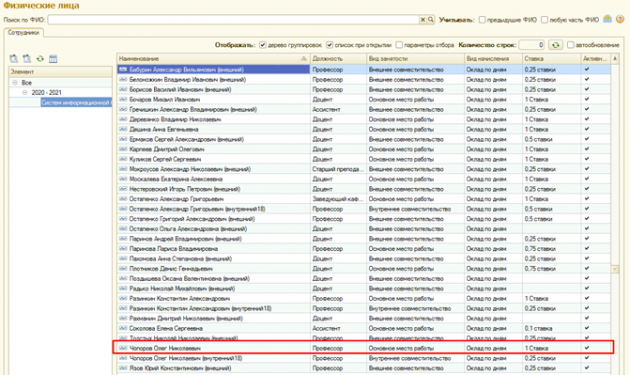Open help via the question mark icon
Viewport: 630px width, 375px height.
pyautogui.click(x=620, y=19)
